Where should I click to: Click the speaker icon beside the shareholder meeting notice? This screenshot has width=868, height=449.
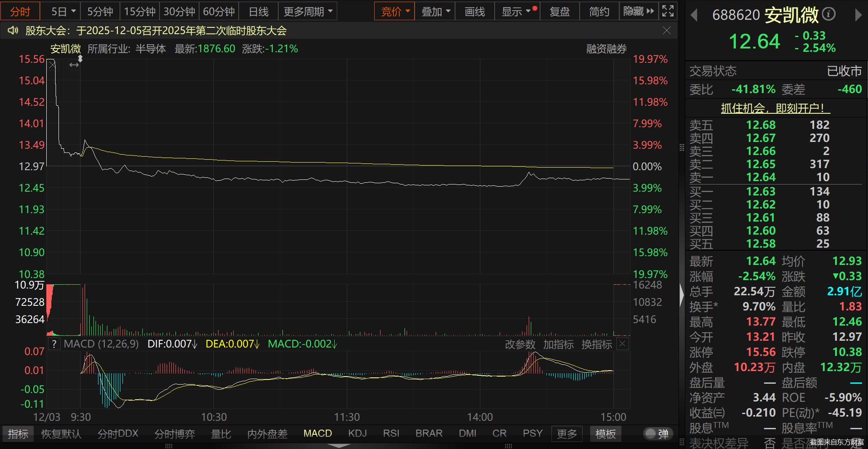13,30
